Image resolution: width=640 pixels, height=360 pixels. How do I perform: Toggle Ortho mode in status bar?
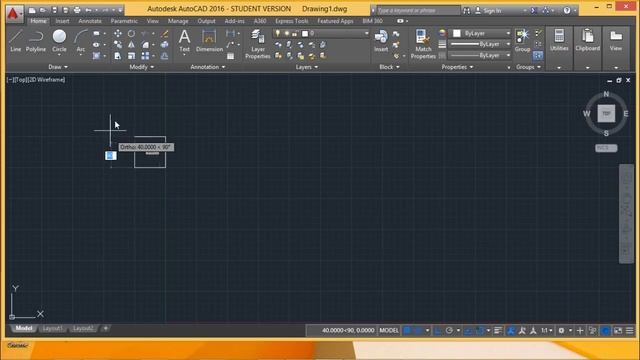coord(437,330)
